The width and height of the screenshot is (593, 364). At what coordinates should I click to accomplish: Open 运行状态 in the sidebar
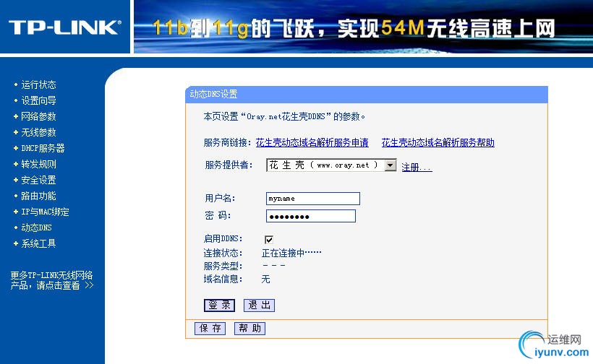point(38,84)
